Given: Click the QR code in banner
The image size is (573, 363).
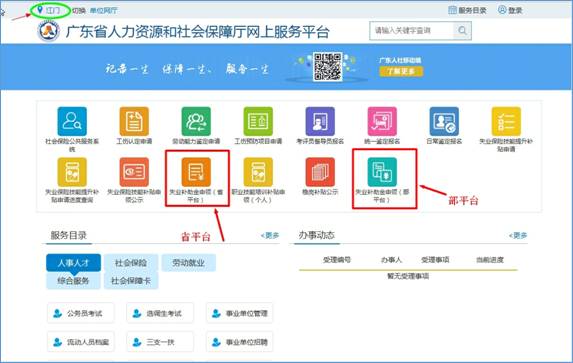Looking at the screenshot, I should pos(327,67).
